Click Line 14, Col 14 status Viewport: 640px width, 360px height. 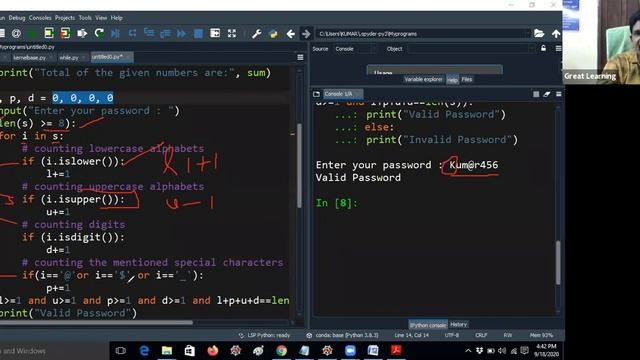[411, 335]
